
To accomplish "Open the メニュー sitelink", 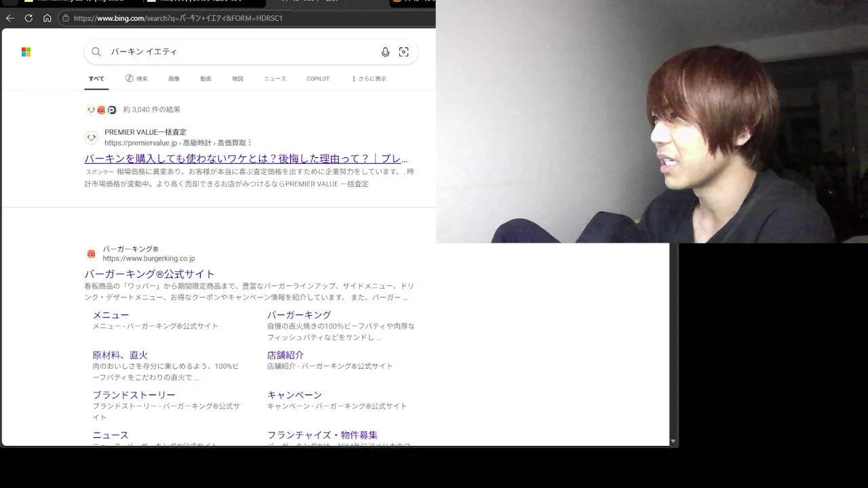I will point(111,314).
